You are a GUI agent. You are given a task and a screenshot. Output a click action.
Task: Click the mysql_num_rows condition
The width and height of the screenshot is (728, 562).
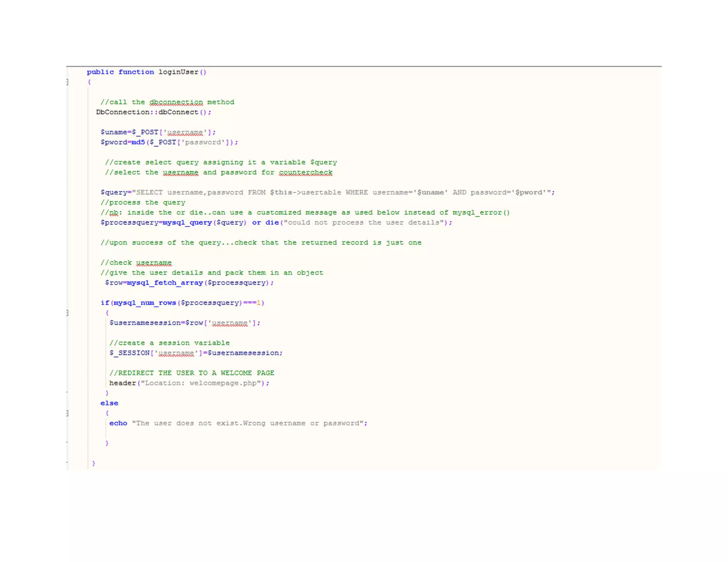pyautogui.click(x=144, y=303)
